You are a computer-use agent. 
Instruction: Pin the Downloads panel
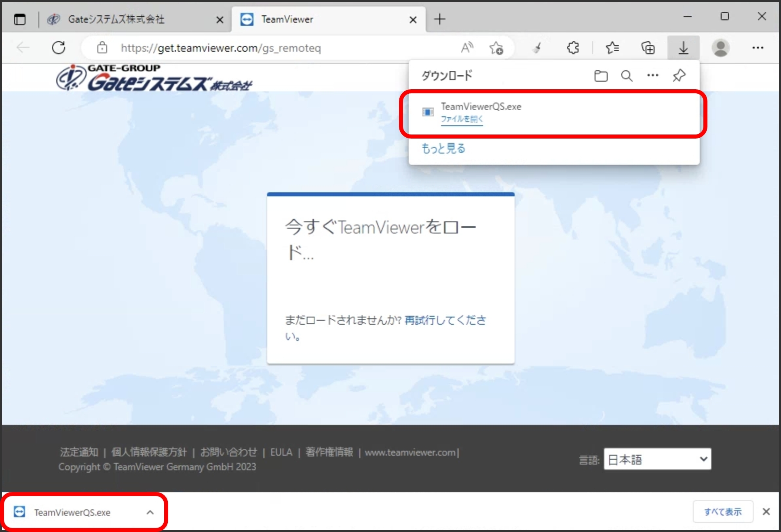pyautogui.click(x=679, y=76)
